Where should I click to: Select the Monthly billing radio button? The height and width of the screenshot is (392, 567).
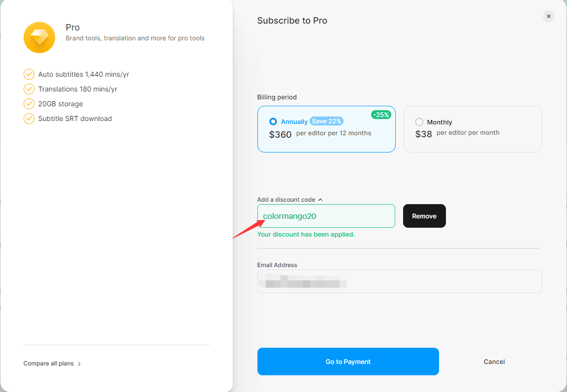(419, 122)
